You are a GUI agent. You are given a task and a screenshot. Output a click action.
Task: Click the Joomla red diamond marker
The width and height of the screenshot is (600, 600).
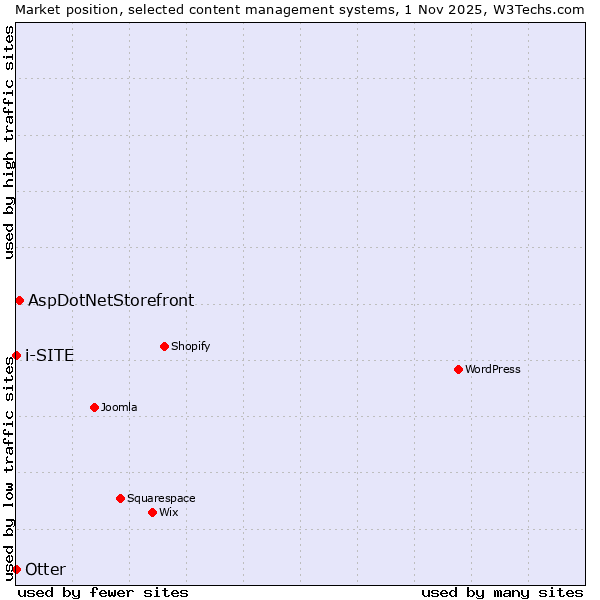pyautogui.click(x=94, y=407)
